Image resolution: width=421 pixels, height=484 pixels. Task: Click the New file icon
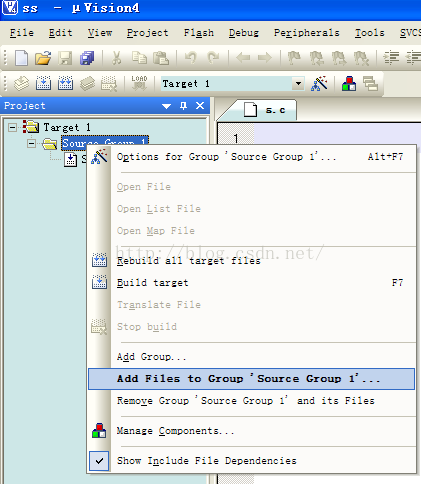(x=22, y=58)
